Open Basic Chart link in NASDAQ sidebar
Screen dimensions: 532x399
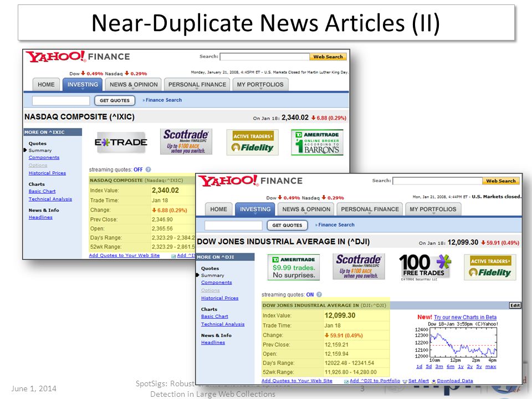(42, 191)
